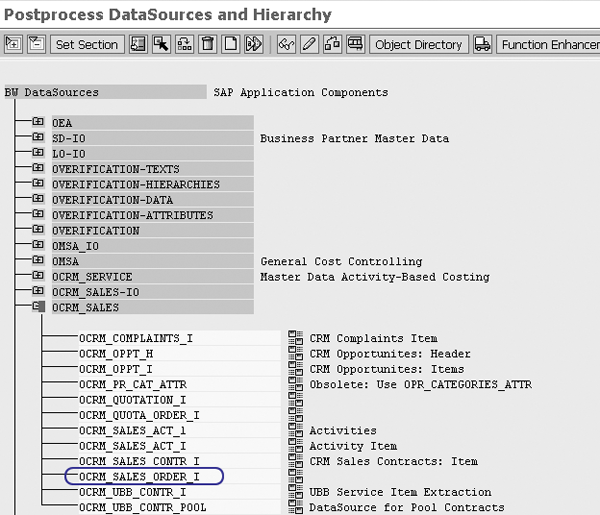Viewport: 600px width, 515px height.
Task: Click the icon left of Object Directory
Action: click(355, 44)
